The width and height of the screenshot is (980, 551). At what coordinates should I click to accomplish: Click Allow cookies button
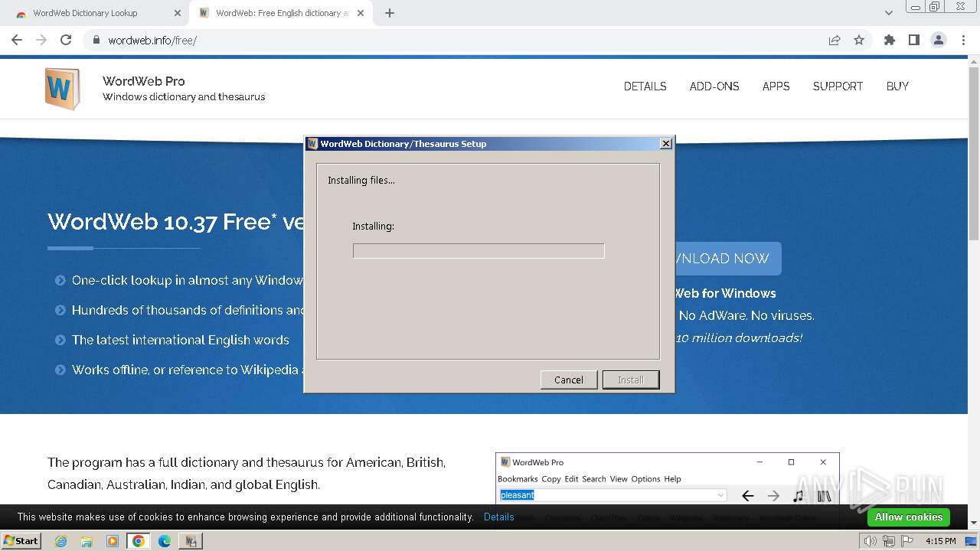point(909,517)
